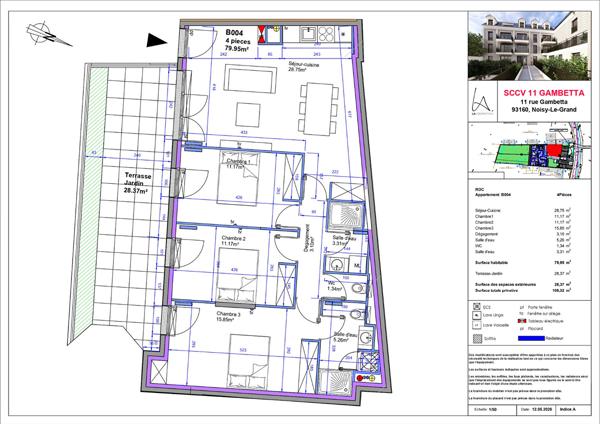Select the Soffite hatched legend icon
Image resolution: width=600 pixels, height=424 pixels.
pos(477,338)
